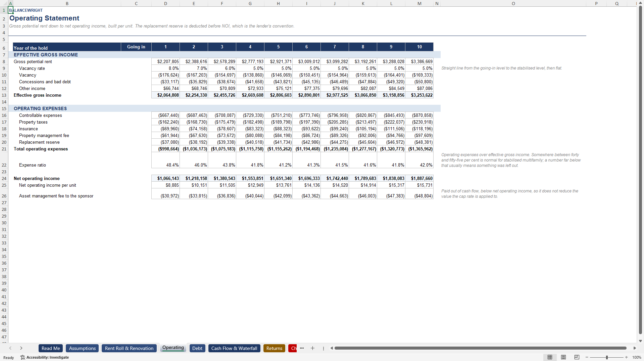This screenshot has height=361, width=644.
Task: Select year 1 net operating income $1,066,143
Action: (165, 178)
